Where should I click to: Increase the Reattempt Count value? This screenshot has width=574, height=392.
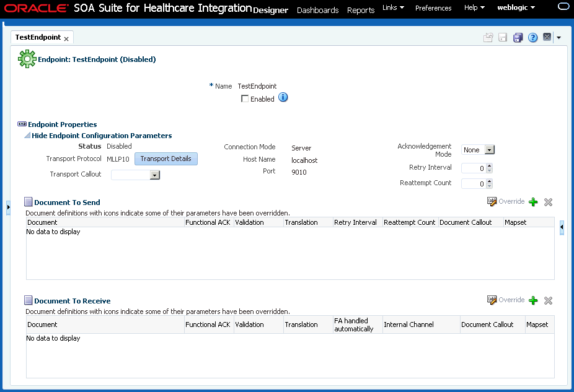490,181
